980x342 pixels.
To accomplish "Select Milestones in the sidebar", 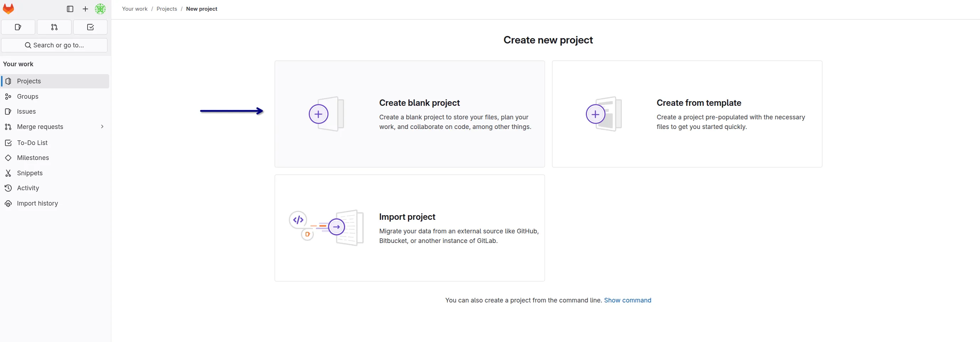I will pyautogui.click(x=33, y=158).
